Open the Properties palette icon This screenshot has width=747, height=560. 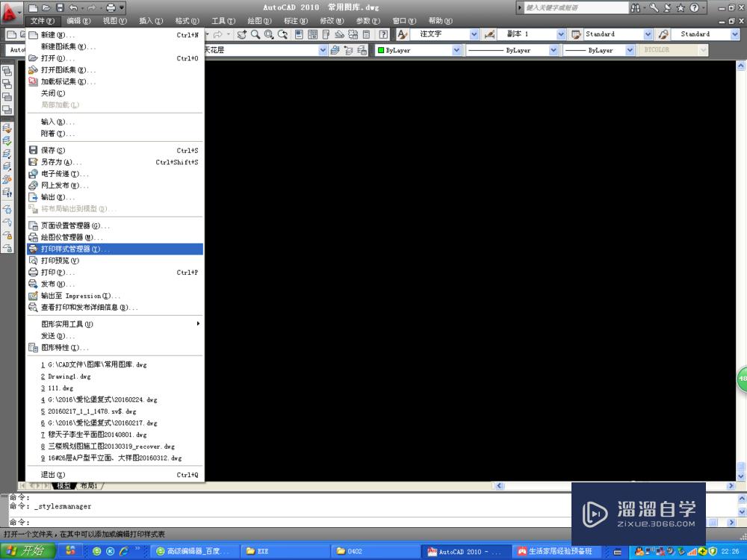pyautogui.click(x=300, y=34)
